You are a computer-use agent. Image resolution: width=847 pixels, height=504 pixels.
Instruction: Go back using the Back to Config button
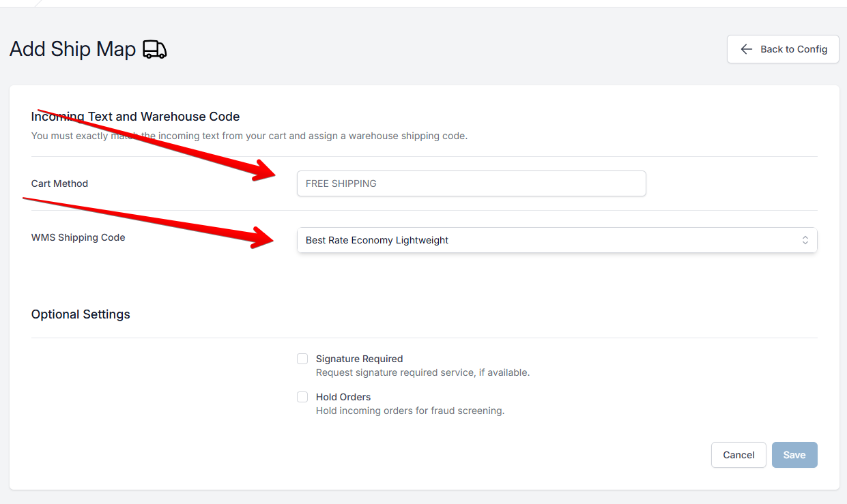point(783,49)
